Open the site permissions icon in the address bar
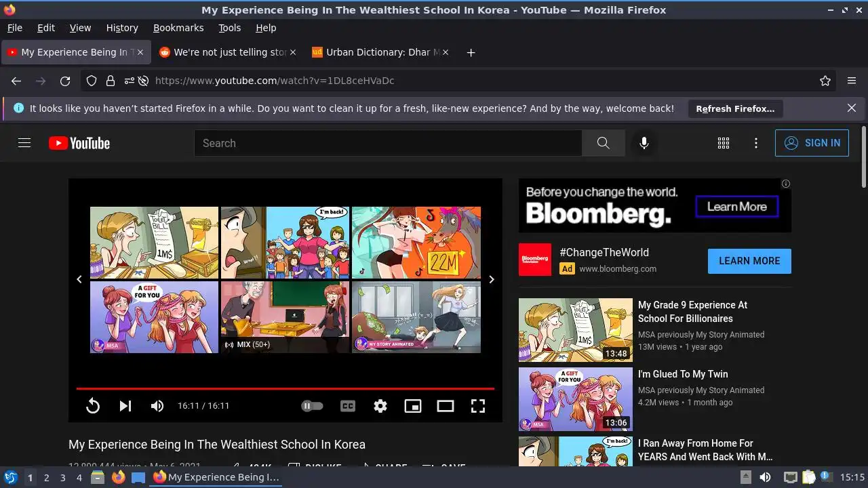The image size is (868, 488). point(129,81)
